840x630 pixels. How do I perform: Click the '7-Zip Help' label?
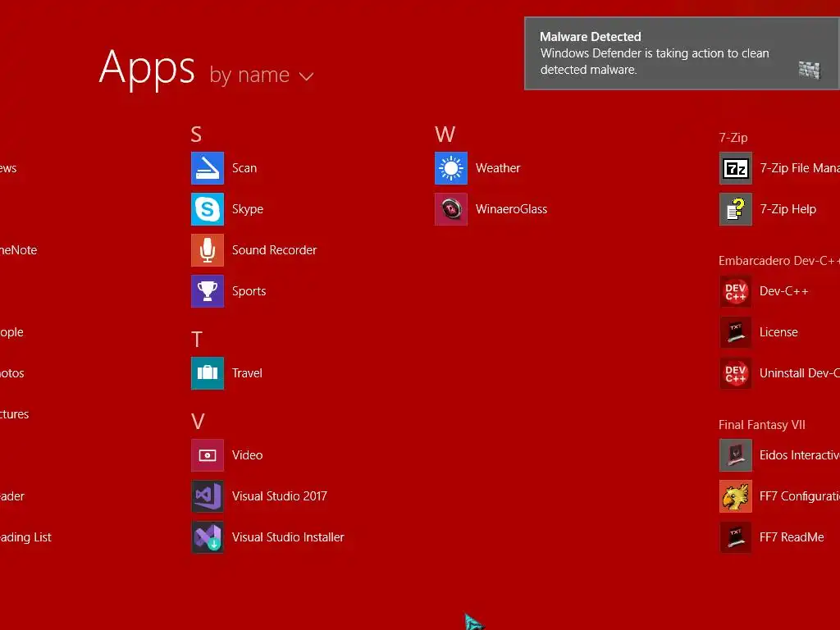pos(787,209)
